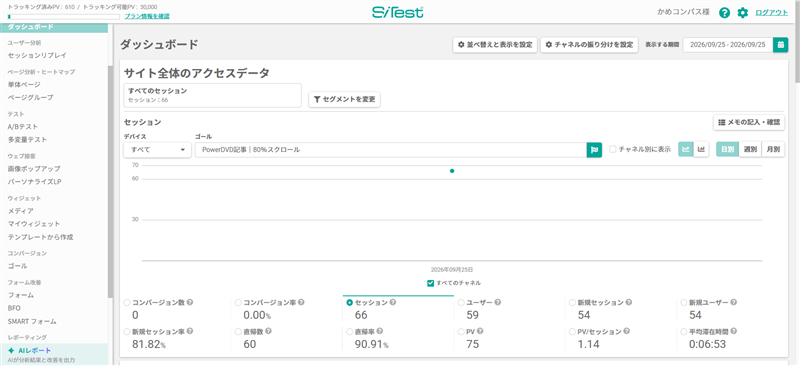Screen dimensions: 800x366
Task: Open BFO in sidebar
Action: pyautogui.click(x=14, y=308)
